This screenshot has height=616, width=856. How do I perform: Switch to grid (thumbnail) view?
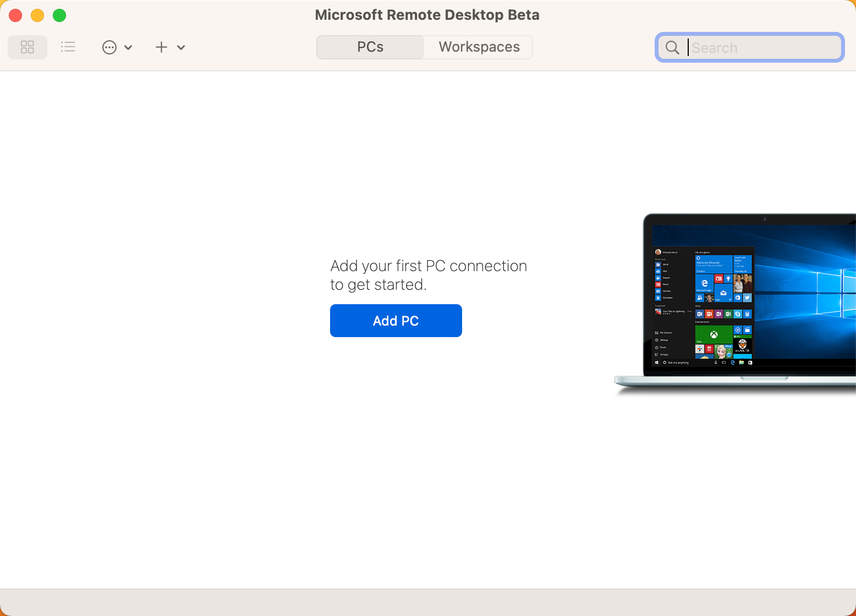click(28, 47)
